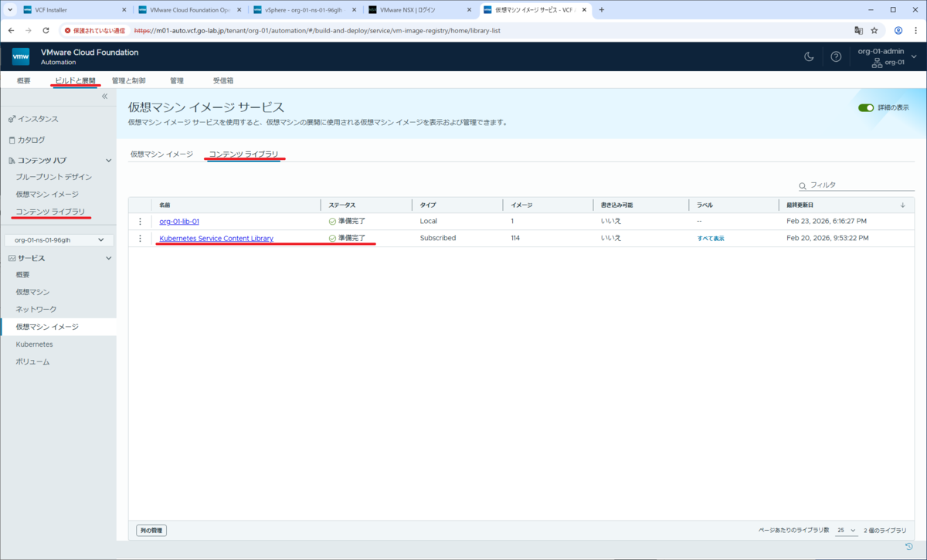Image resolution: width=927 pixels, height=560 pixels.
Task: Click the VMware vmw logo icon
Action: coord(21,56)
